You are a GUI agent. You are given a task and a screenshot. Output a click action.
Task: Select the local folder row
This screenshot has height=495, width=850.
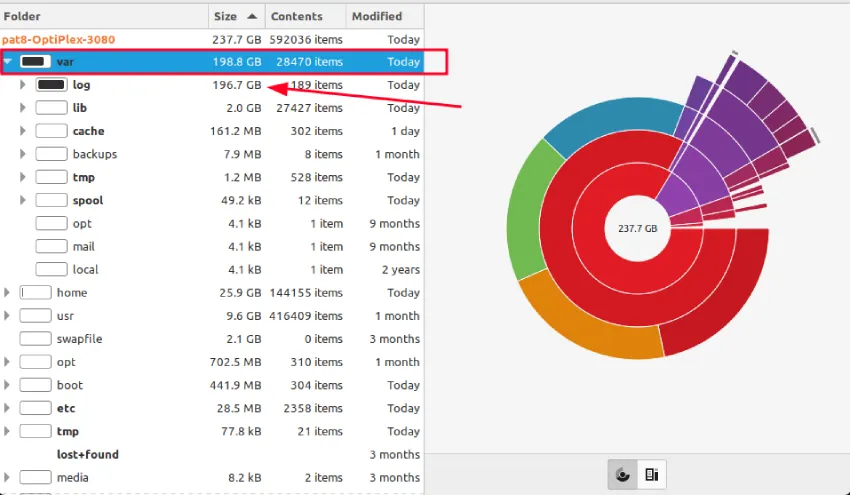pyautogui.click(x=212, y=269)
